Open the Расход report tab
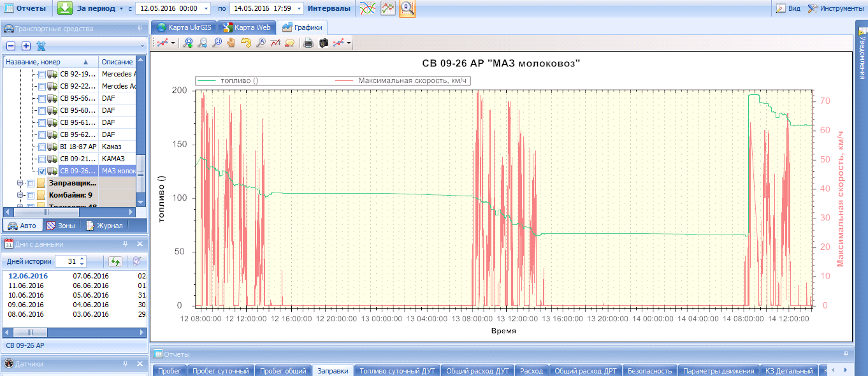 point(531,370)
